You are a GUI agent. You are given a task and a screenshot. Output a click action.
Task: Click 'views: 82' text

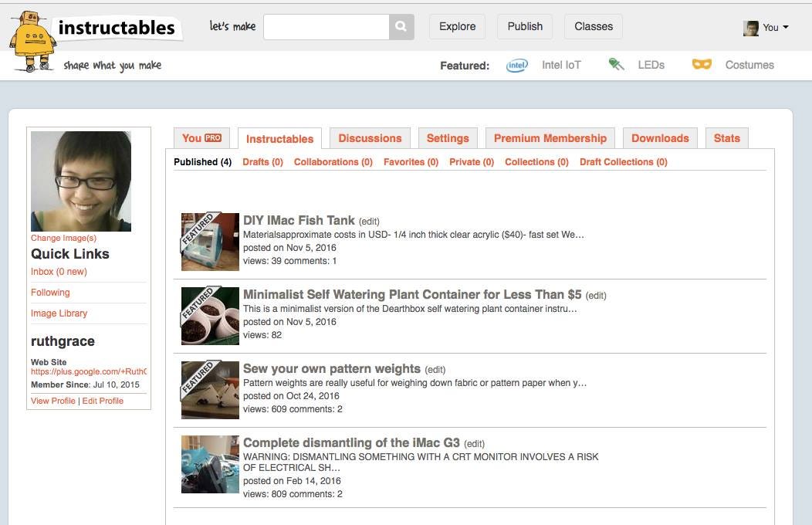click(x=262, y=335)
